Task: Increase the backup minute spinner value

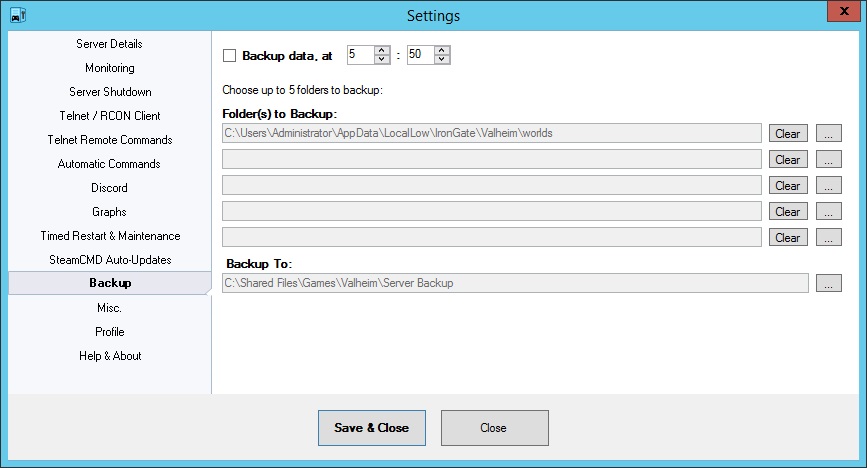Action: click(x=442, y=51)
